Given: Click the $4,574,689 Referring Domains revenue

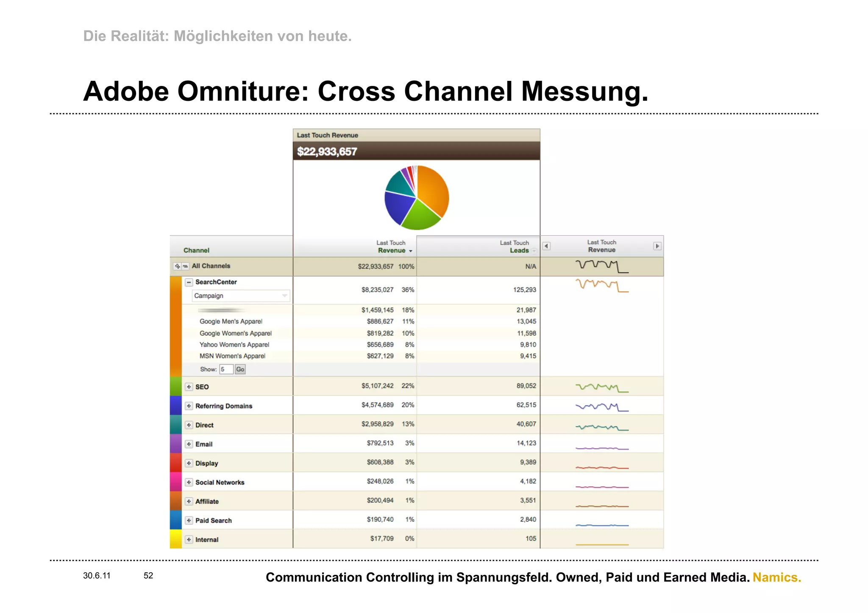Looking at the screenshot, I should [x=377, y=405].
